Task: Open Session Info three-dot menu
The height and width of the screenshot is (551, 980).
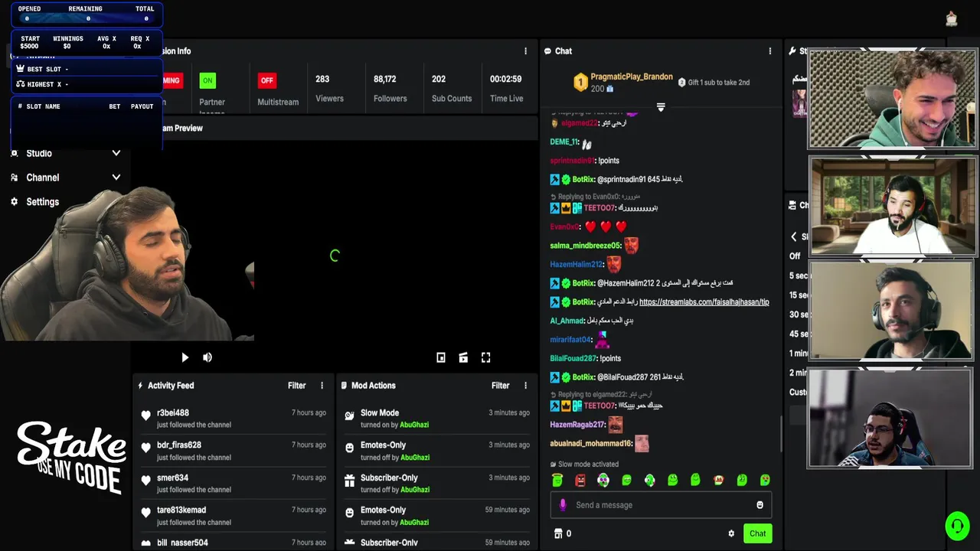Action: [x=525, y=51]
